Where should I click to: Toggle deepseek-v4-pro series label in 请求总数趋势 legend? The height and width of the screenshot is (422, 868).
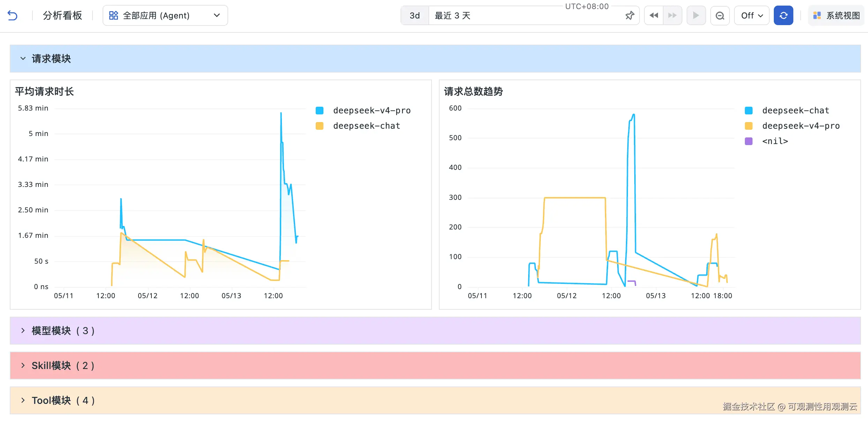click(x=801, y=126)
